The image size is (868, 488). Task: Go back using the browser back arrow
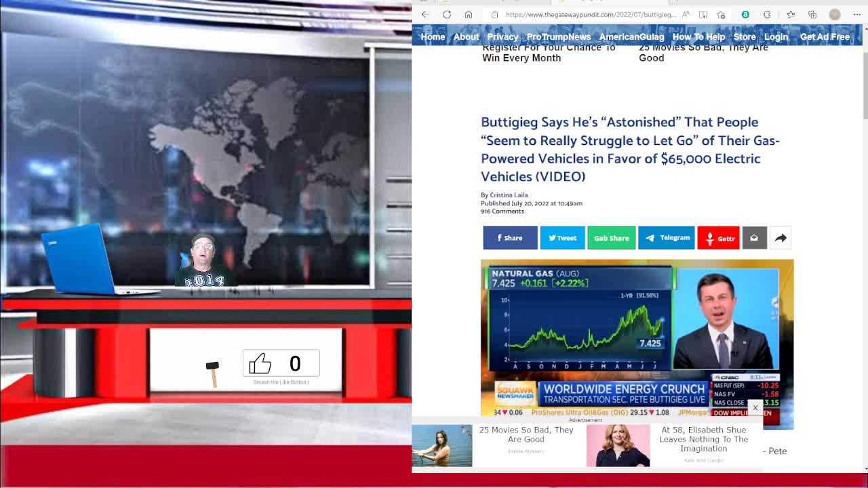(x=425, y=14)
